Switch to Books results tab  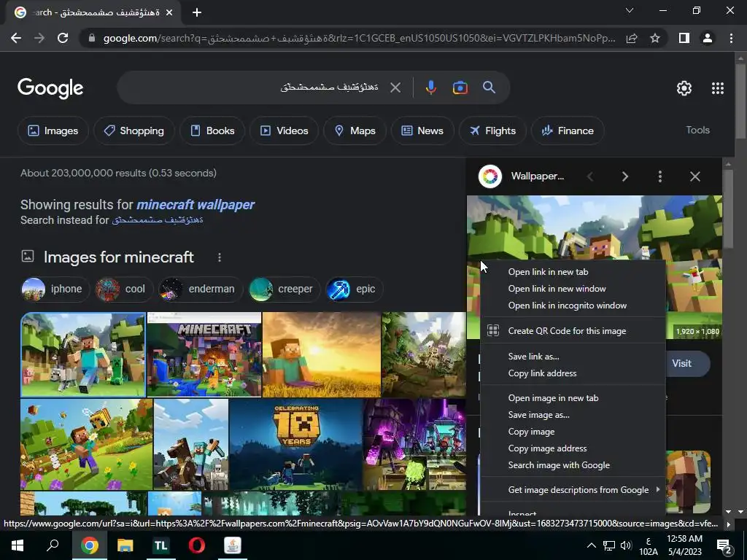point(212,131)
